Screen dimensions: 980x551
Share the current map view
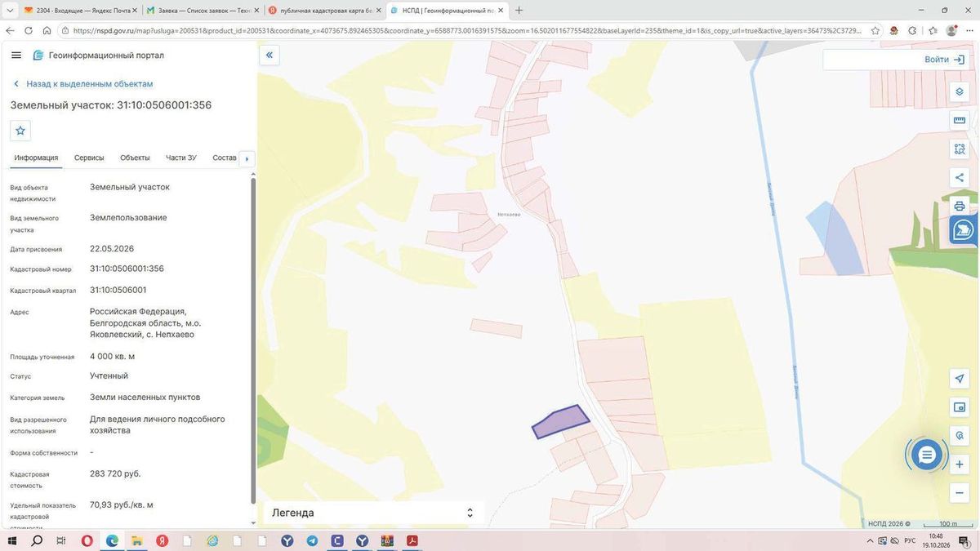coord(960,178)
